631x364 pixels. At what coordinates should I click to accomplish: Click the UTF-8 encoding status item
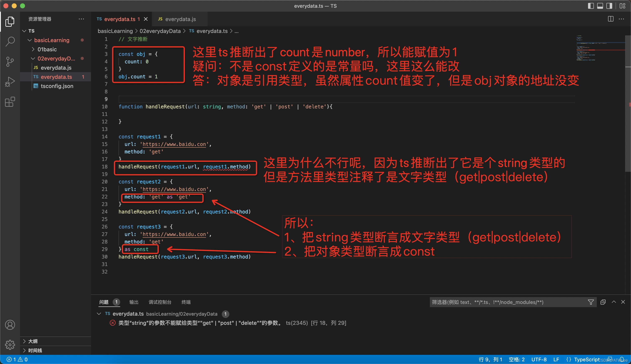point(539,359)
